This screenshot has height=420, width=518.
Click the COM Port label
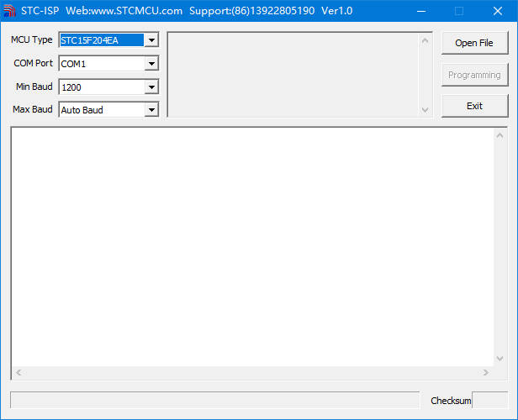[33, 63]
